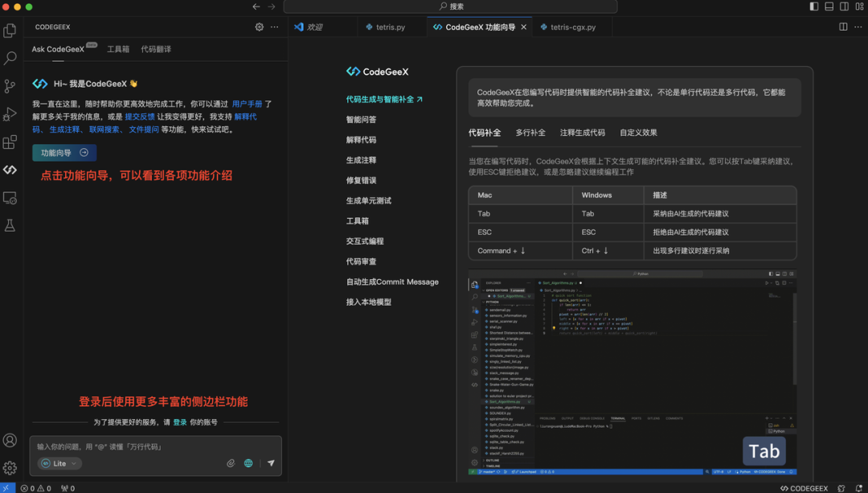Open ports indicator in status bar
Image resolution: width=868 pixels, height=493 pixels.
pyautogui.click(x=68, y=488)
